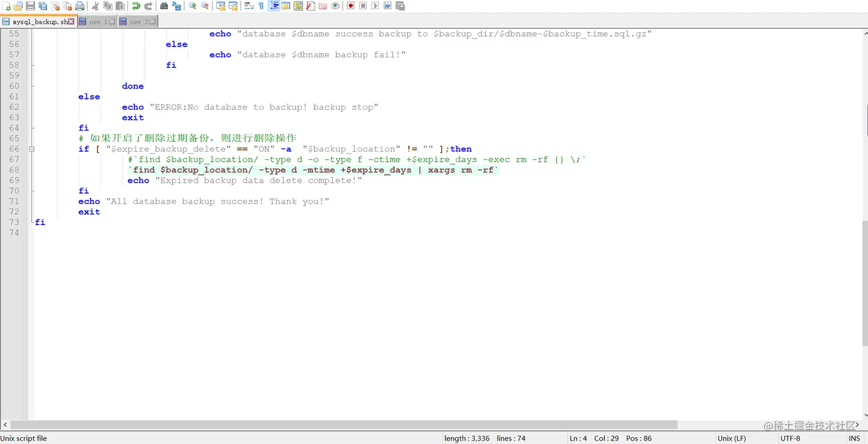Collapse the if block at line 66
Image resolution: width=868 pixels, height=444 pixels.
point(32,149)
